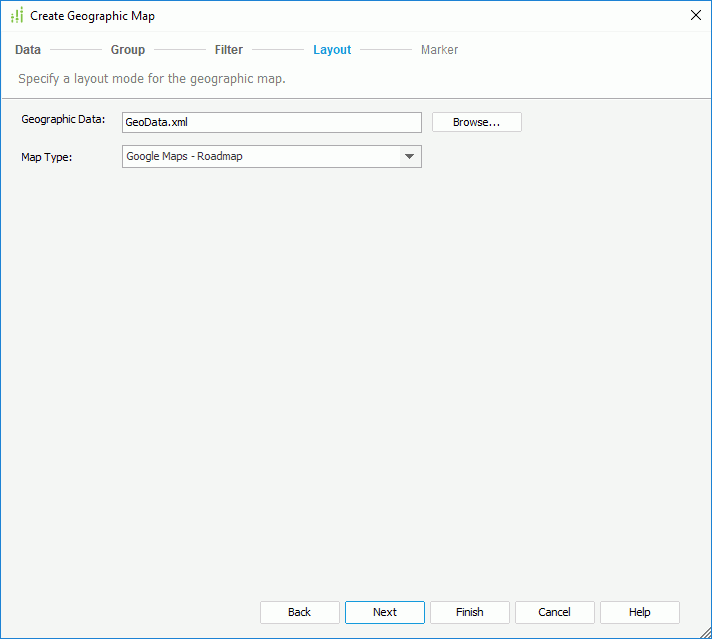The width and height of the screenshot is (712, 639).
Task: Close the Create Geographic Map dialog
Action: (696, 15)
